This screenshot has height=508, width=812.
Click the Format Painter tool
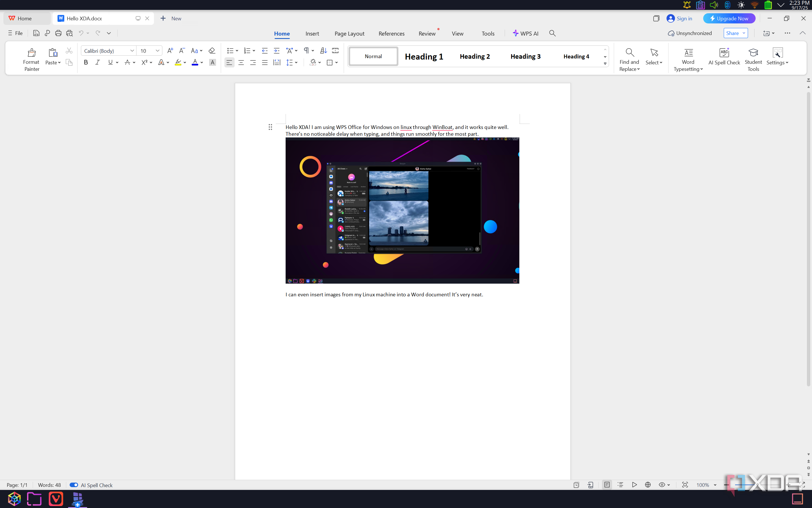click(x=32, y=60)
